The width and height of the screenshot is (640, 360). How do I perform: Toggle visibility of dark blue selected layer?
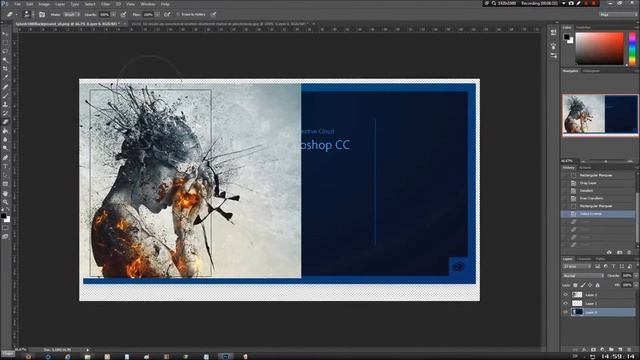(566, 312)
